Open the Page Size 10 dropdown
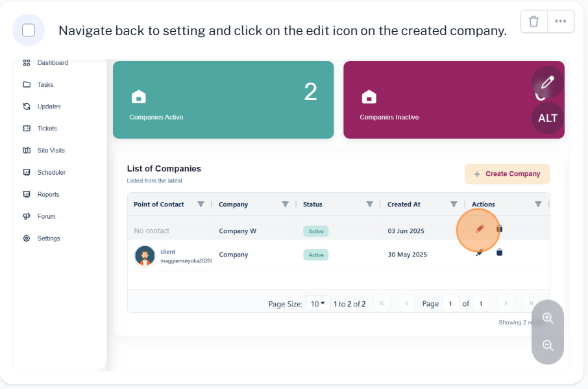 [x=318, y=304]
